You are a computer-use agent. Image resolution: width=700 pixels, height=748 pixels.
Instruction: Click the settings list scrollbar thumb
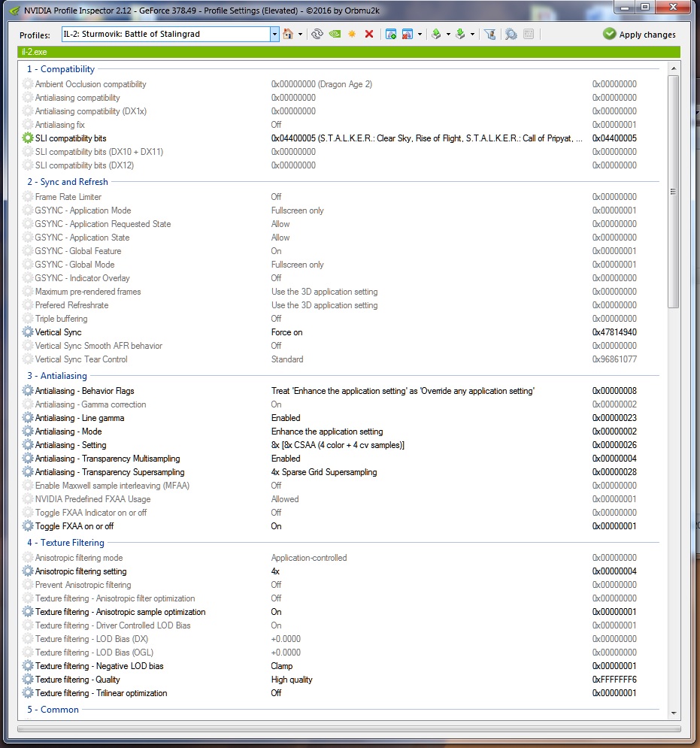[x=673, y=192]
